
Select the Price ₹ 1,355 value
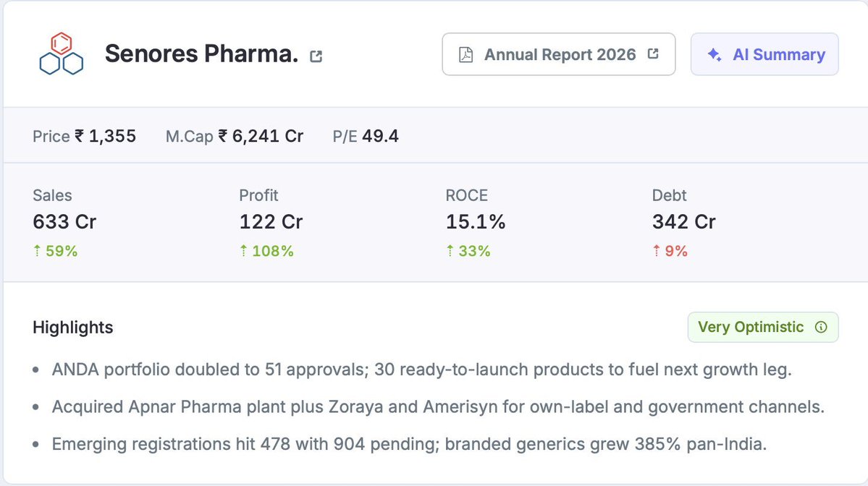point(84,136)
